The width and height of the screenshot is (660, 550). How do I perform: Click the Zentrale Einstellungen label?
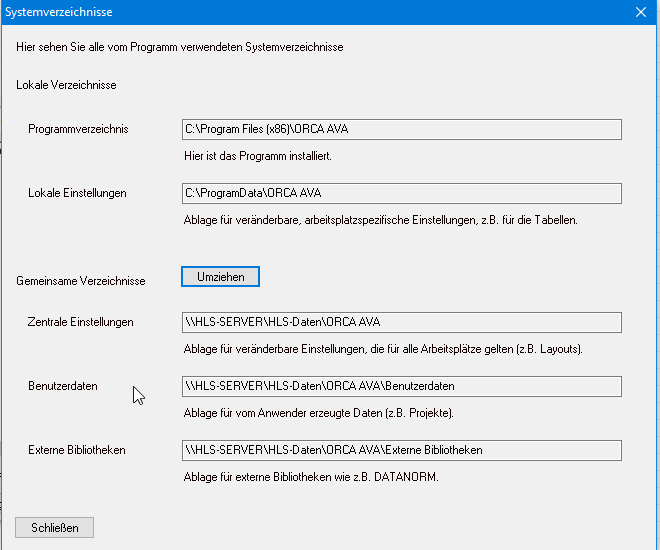(x=80, y=322)
